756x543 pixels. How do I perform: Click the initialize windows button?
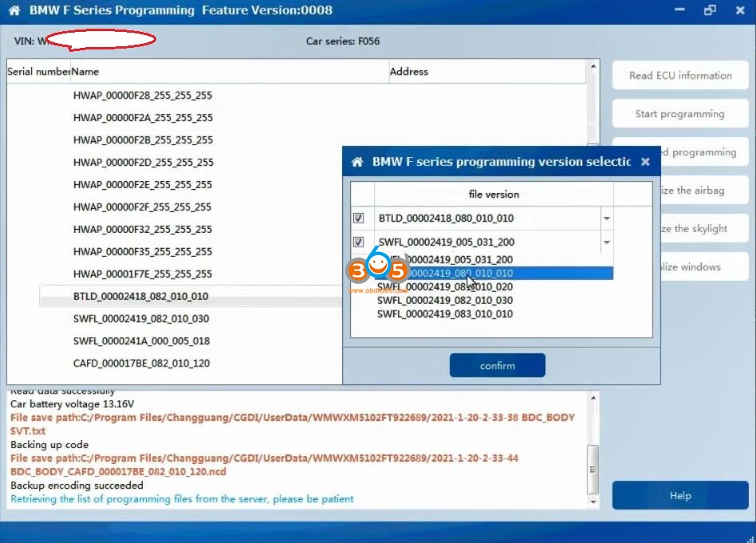point(704,266)
